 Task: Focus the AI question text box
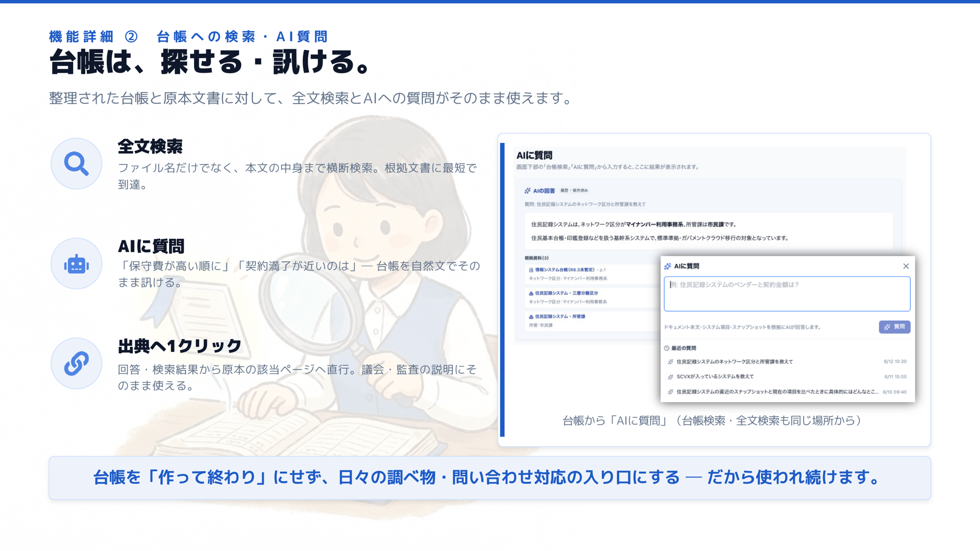[x=787, y=294]
